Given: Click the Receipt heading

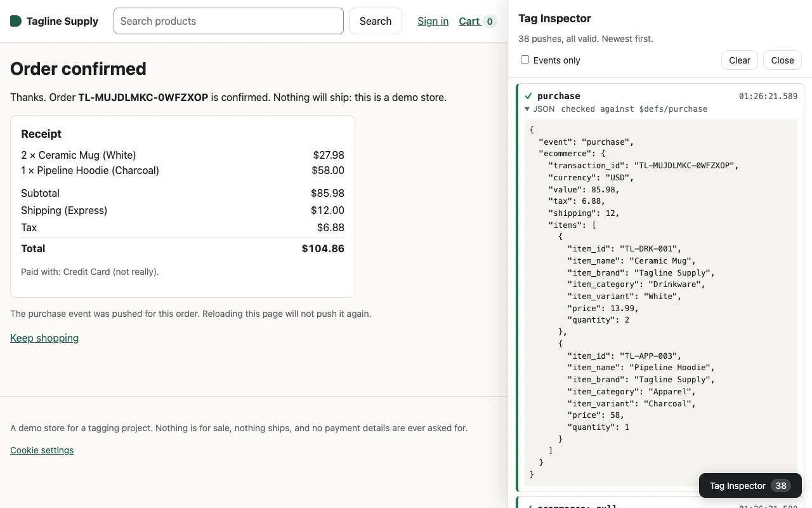Looking at the screenshot, I should 41,134.
